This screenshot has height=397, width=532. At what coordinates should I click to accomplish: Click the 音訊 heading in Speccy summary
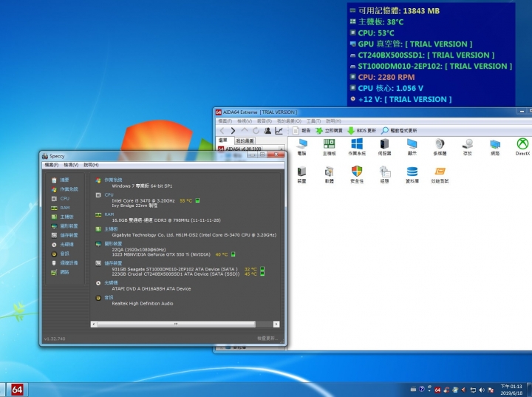[x=109, y=297]
